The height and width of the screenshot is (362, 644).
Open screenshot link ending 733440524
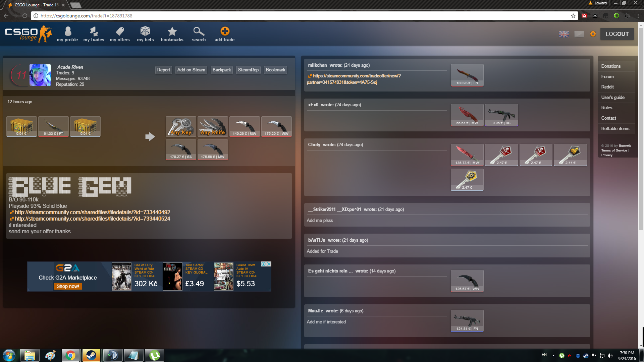(92, 219)
